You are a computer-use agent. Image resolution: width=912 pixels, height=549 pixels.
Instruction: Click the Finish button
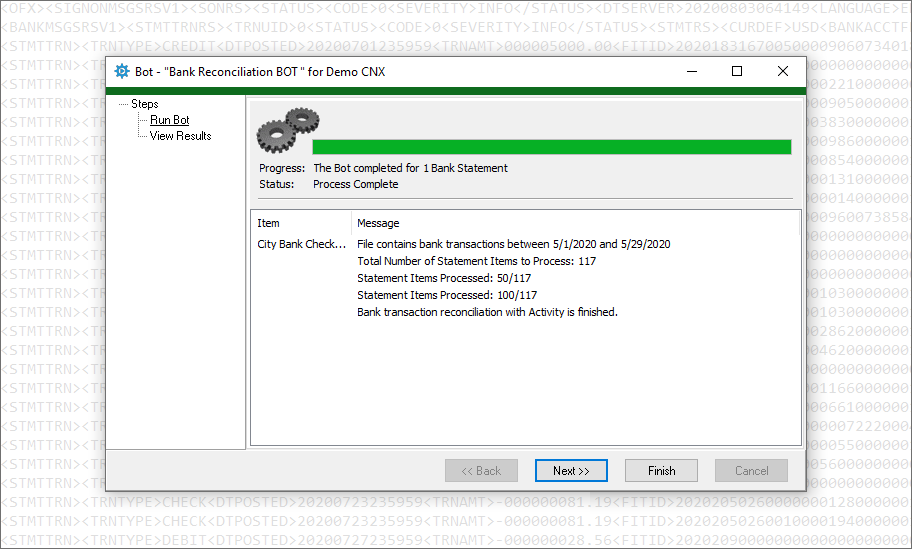[x=661, y=470]
